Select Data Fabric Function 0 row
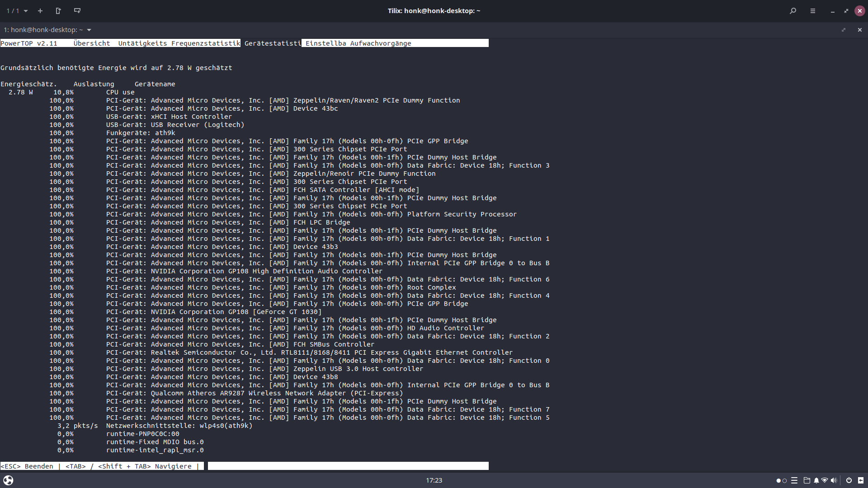Viewport: 868px width, 488px height. click(299, 361)
